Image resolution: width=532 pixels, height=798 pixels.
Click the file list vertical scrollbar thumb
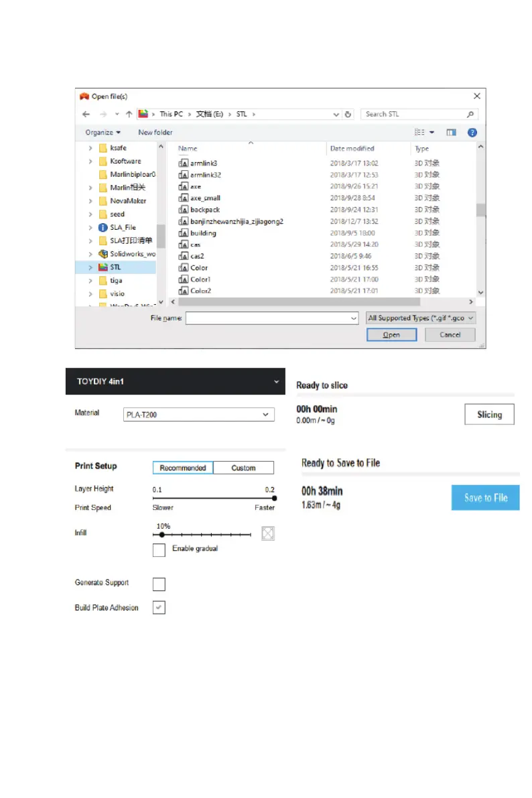pyautogui.click(x=480, y=210)
